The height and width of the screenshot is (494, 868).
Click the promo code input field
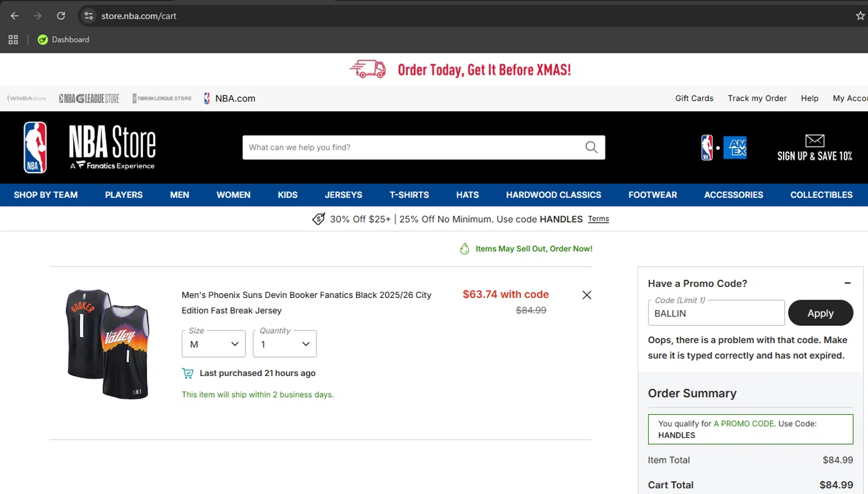coord(716,313)
